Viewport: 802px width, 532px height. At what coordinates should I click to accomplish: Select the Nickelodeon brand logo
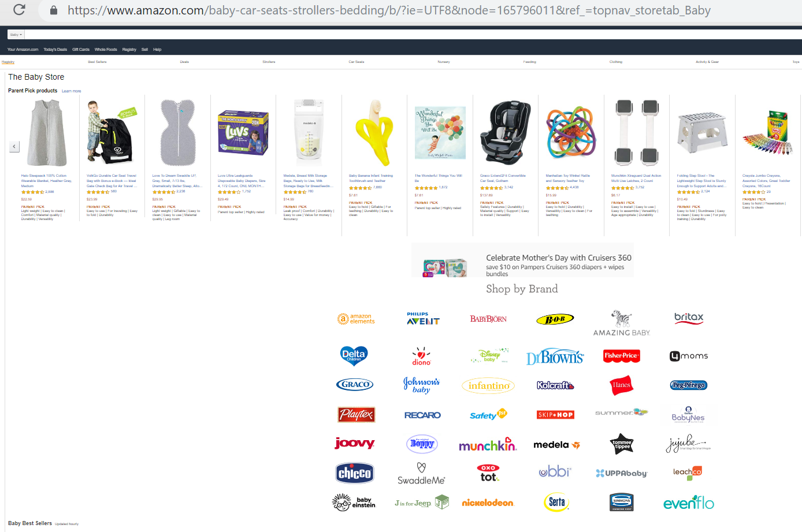point(488,503)
